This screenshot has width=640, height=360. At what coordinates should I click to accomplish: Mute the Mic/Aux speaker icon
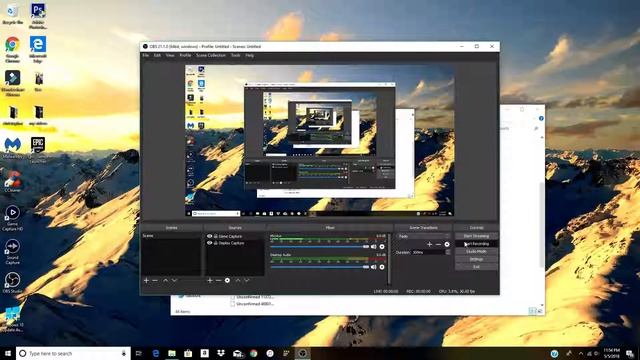[x=373, y=247]
